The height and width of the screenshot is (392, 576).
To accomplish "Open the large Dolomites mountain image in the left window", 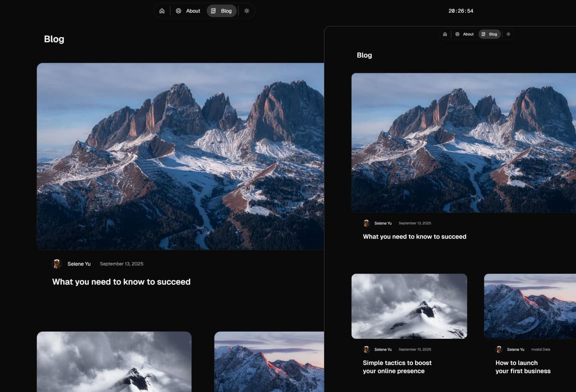I will pos(180,156).
